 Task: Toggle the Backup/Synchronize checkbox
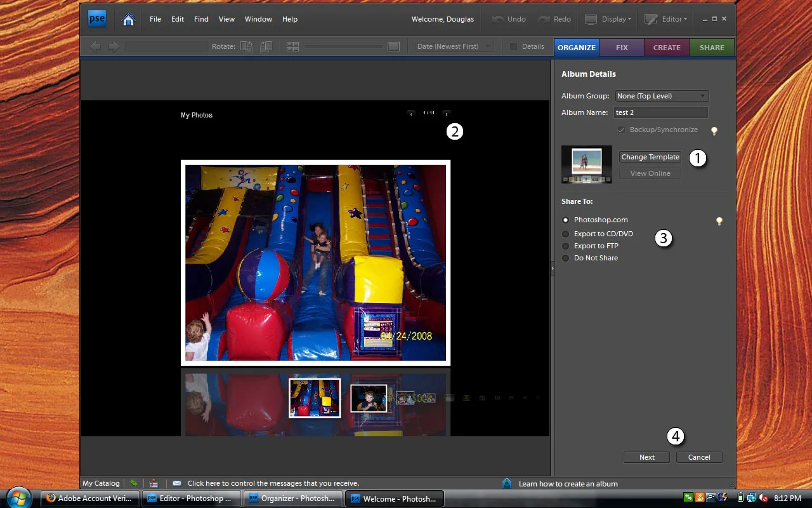pyautogui.click(x=622, y=130)
